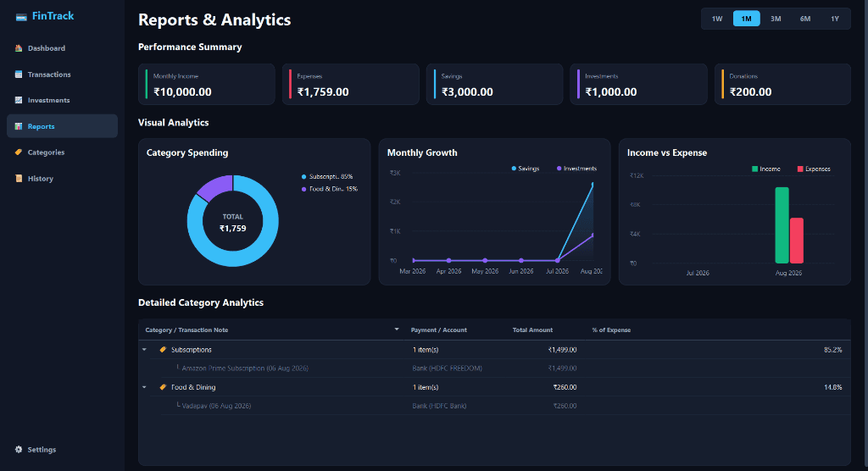The image size is (868, 471).
Task: Toggle the Subscriptions legend entry in Category Spending
Action: 326,176
